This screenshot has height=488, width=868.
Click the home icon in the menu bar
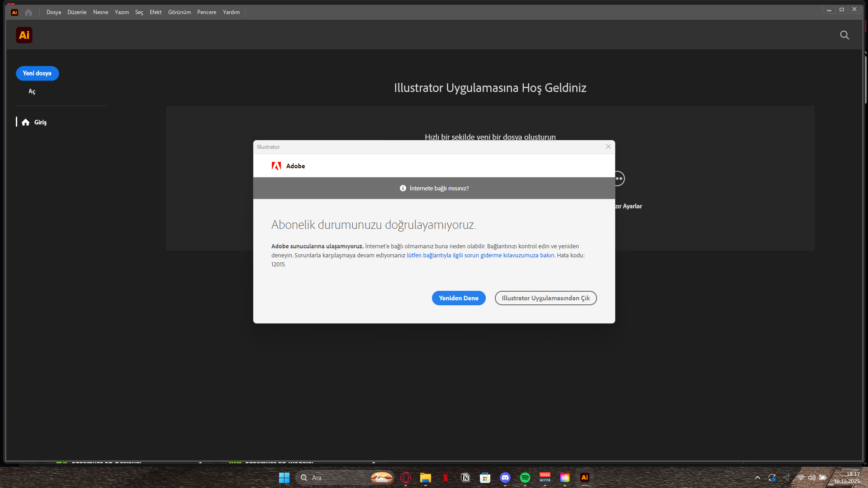click(28, 12)
